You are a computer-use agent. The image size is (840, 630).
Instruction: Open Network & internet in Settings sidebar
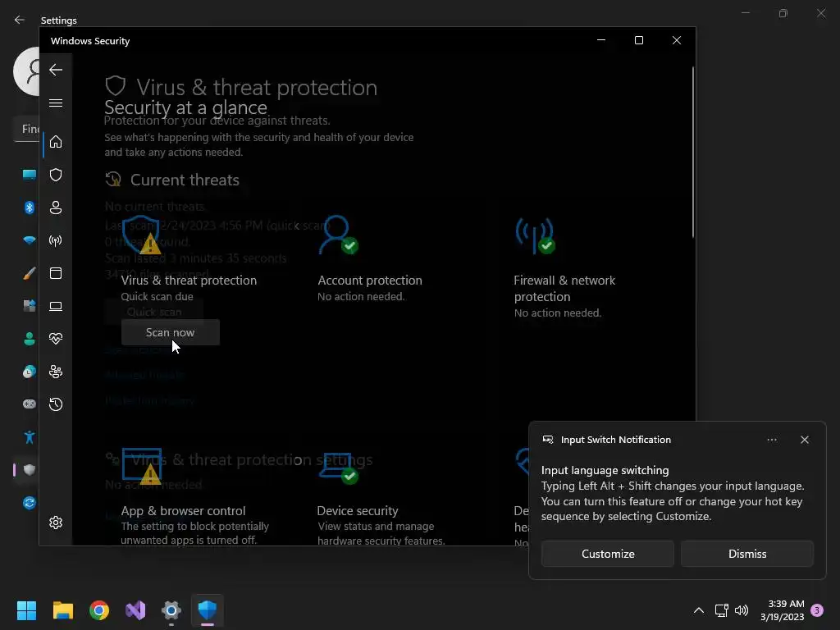pyautogui.click(x=30, y=240)
